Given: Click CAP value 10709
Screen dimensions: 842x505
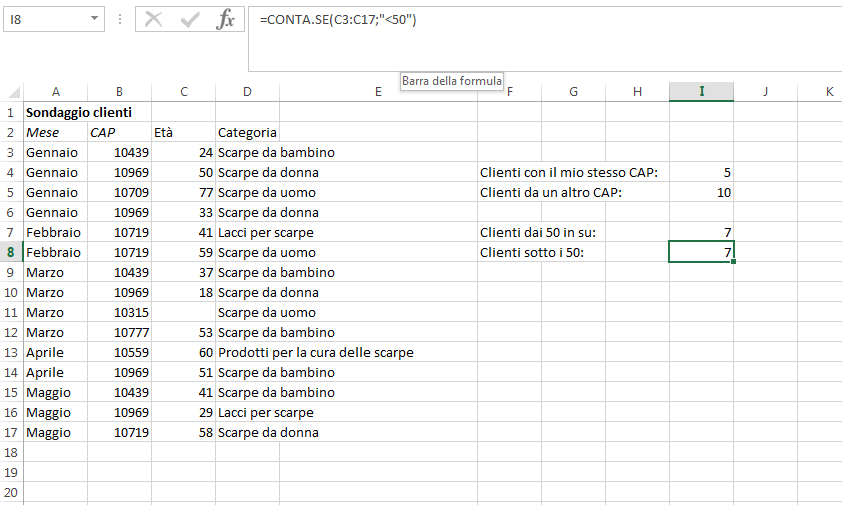Looking at the screenshot, I should click(119, 192).
